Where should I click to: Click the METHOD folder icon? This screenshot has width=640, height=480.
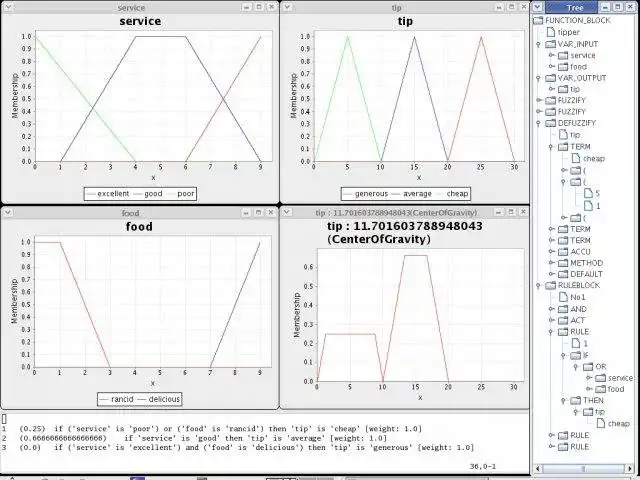pos(563,263)
